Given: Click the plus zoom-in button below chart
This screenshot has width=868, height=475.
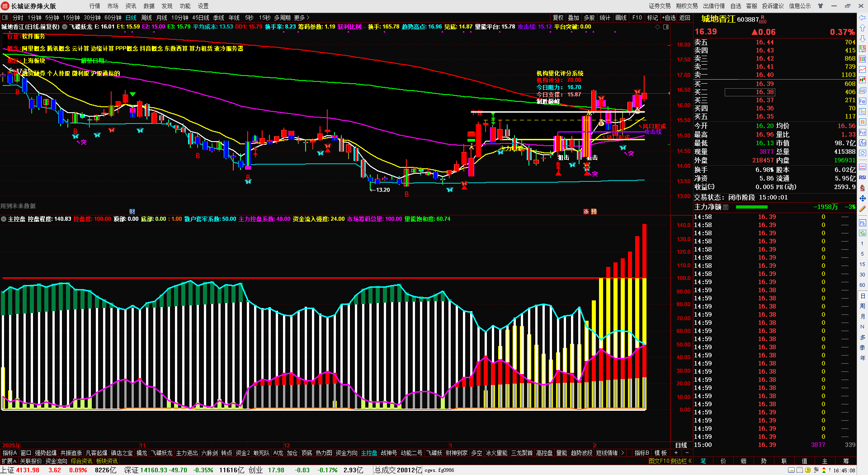Looking at the screenshot, I should click(x=676, y=453).
